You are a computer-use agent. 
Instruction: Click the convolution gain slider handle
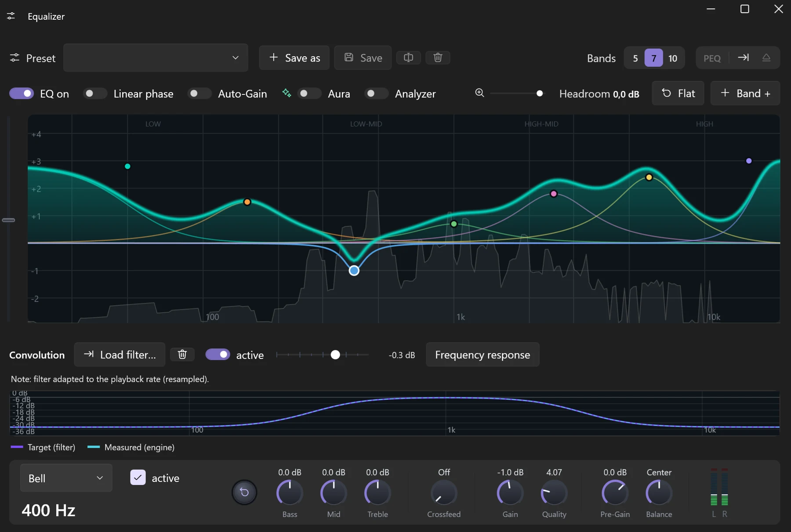point(335,355)
